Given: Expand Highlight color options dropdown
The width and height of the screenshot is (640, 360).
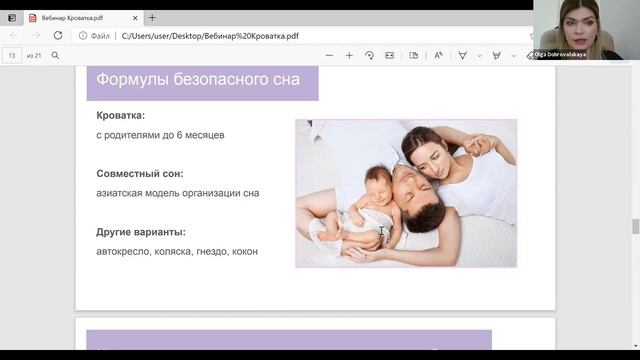Looking at the screenshot, I should click(513, 56).
